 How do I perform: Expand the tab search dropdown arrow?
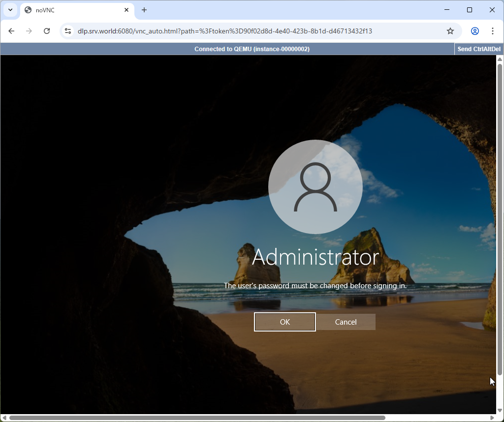tap(10, 10)
